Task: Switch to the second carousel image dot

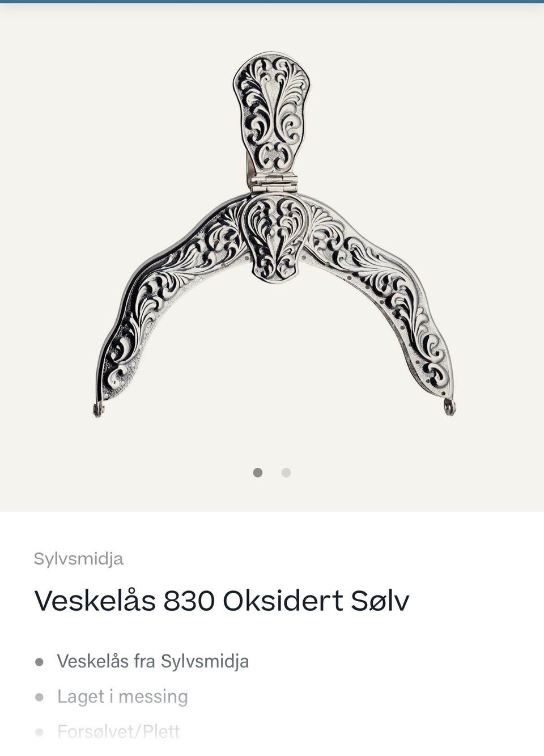Action: click(x=286, y=472)
